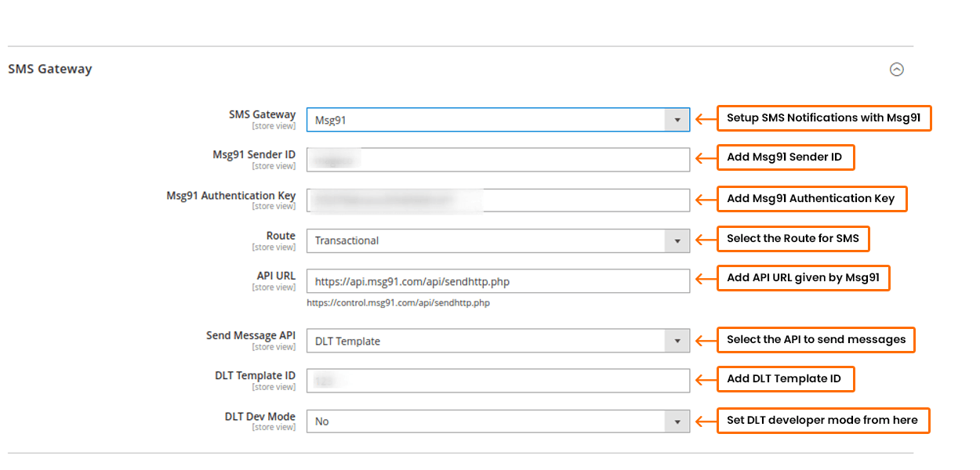The image size is (980, 470).
Task: Click the Msg91 Sender ID input field
Action: click(497, 160)
